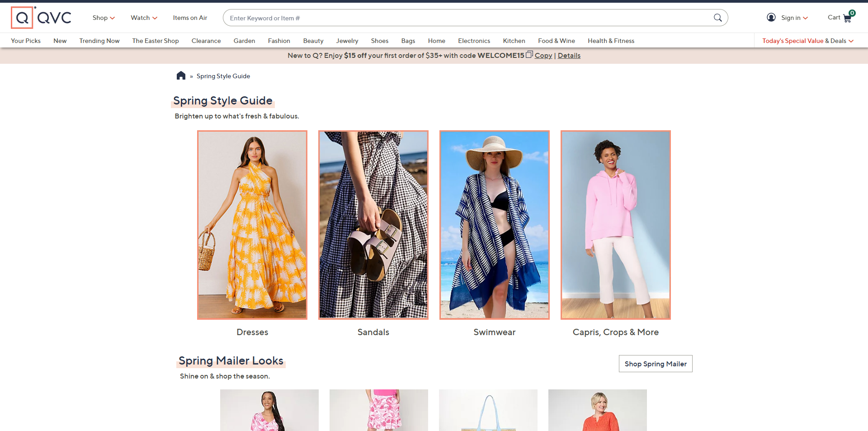The width and height of the screenshot is (868, 431).
Task: Expand the Watch dropdown
Action: (x=143, y=18)
